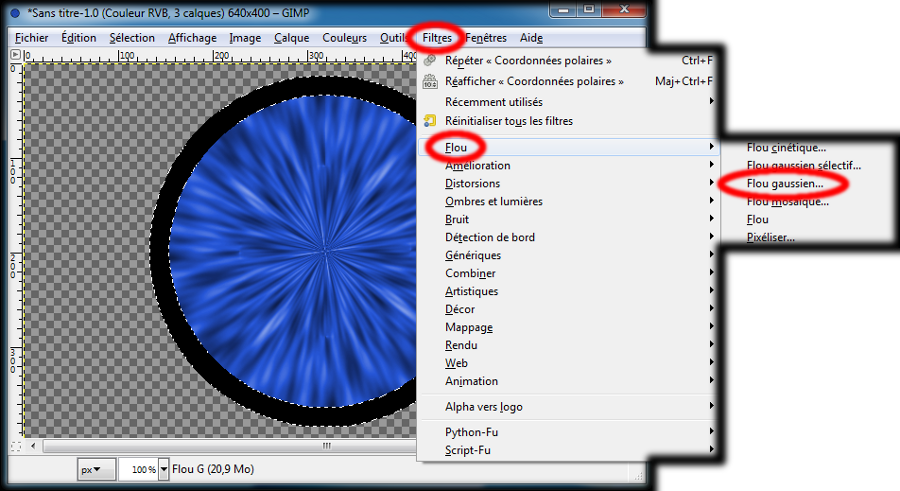Expand the Ombres et lumières submenu
The height and width of the screenshot is (491, 900).
[493, 202]
